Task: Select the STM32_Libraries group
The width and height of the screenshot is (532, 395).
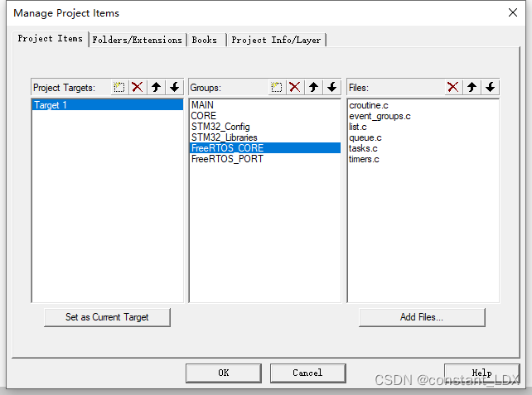Action: [x=265, y=137]
